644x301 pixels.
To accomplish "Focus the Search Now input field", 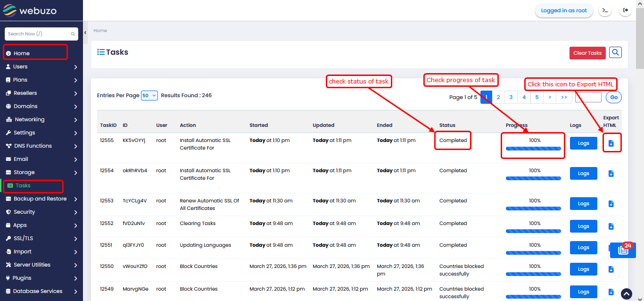I will click(38, 34).
